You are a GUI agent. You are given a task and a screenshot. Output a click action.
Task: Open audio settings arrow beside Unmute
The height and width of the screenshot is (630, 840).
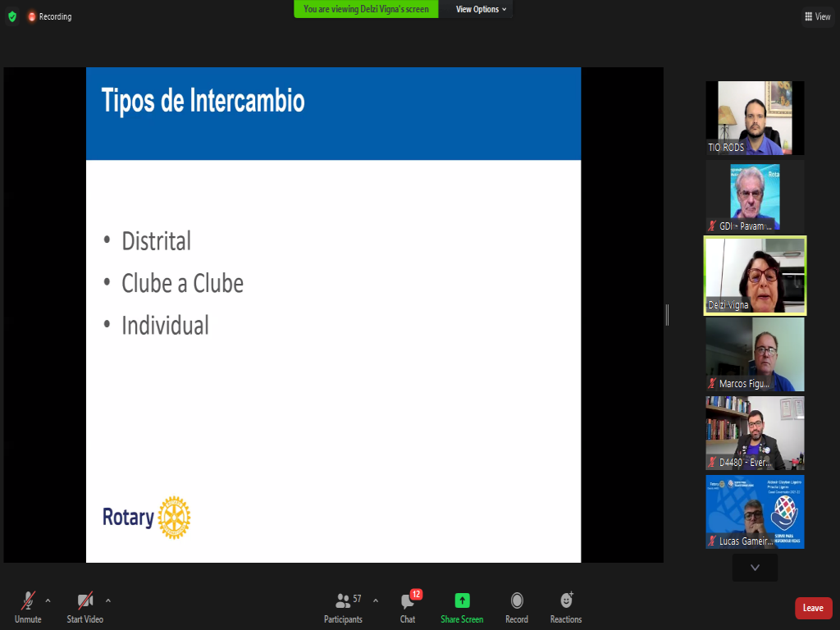click(x=48, y=600)
